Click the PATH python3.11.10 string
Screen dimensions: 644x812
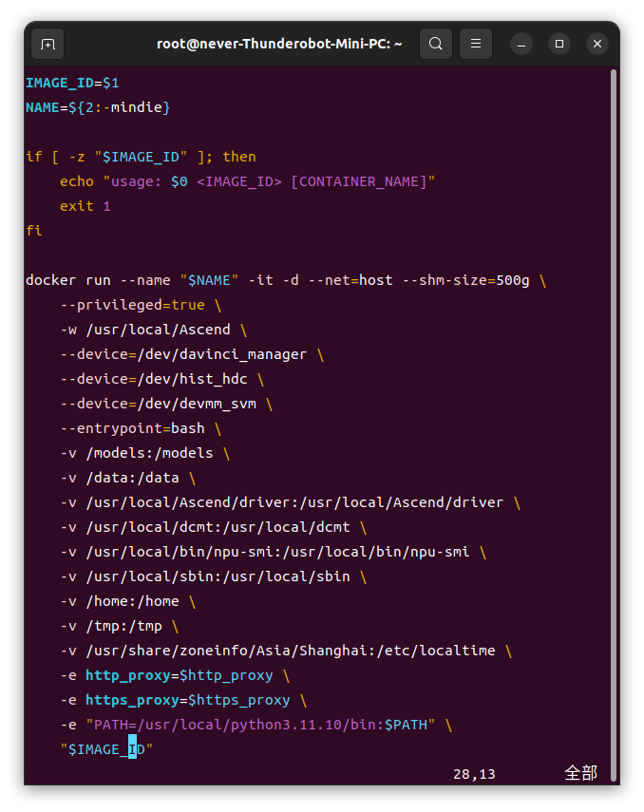[260, 725]
